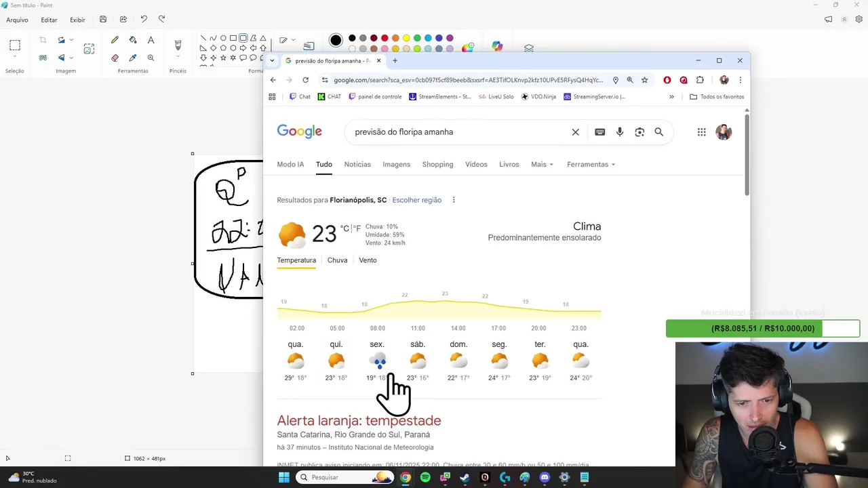The image size is (868, 488).
Task: Click the Escolher região link
Action: (x=416, y=200)
